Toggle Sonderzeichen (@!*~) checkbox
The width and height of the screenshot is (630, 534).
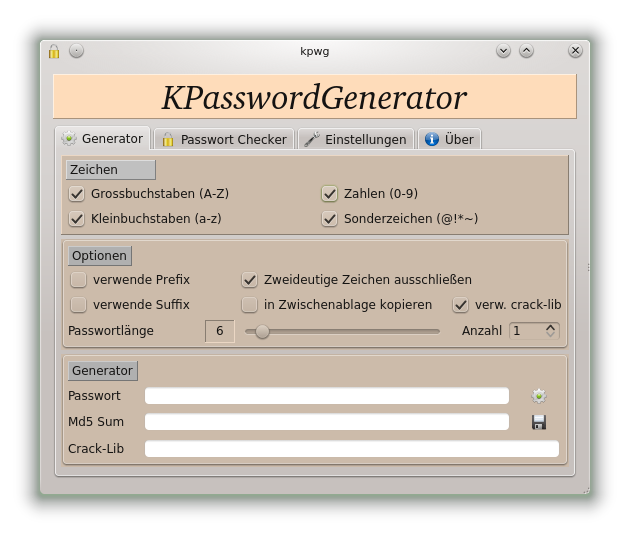[x=329, y=219]
